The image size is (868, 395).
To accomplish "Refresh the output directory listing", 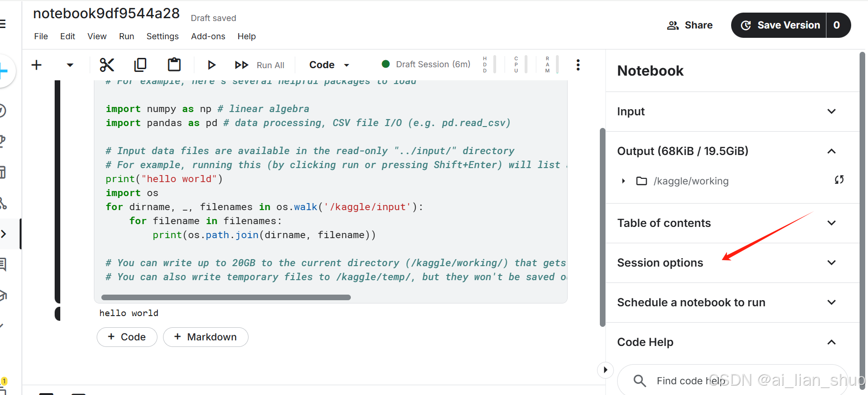I will (839, 180).
